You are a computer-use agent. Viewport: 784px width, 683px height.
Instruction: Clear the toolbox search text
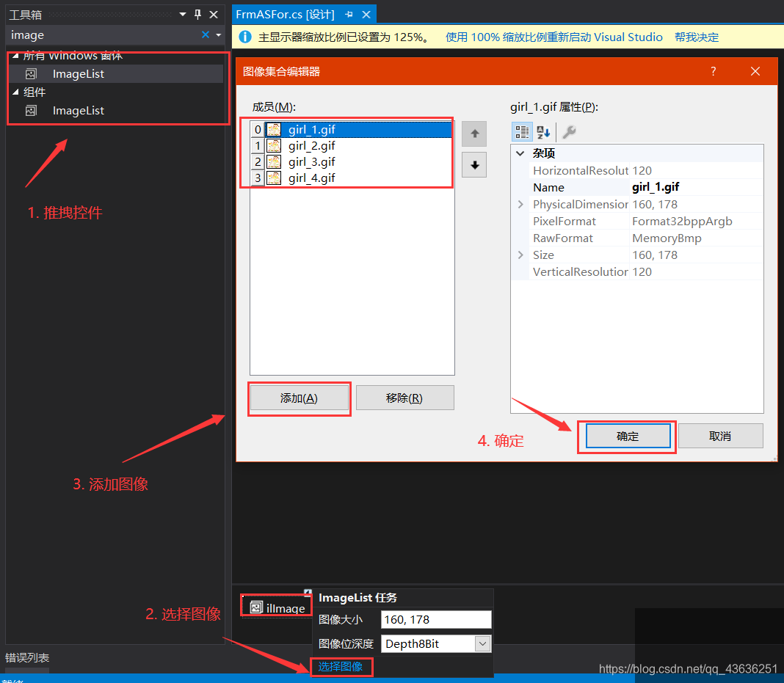(x=205, y=35)
